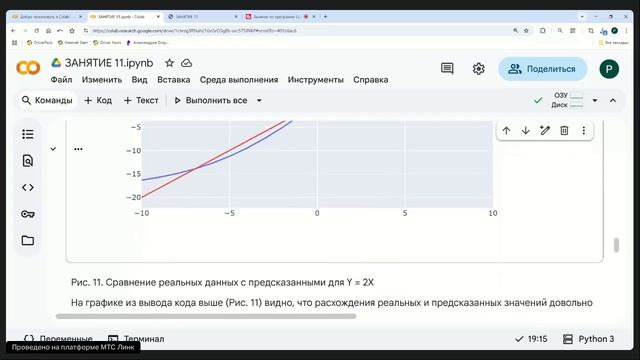The width and height of the screenshot is (640, 360).
Task: Open the Справка menu
Action: coord(371,80)
